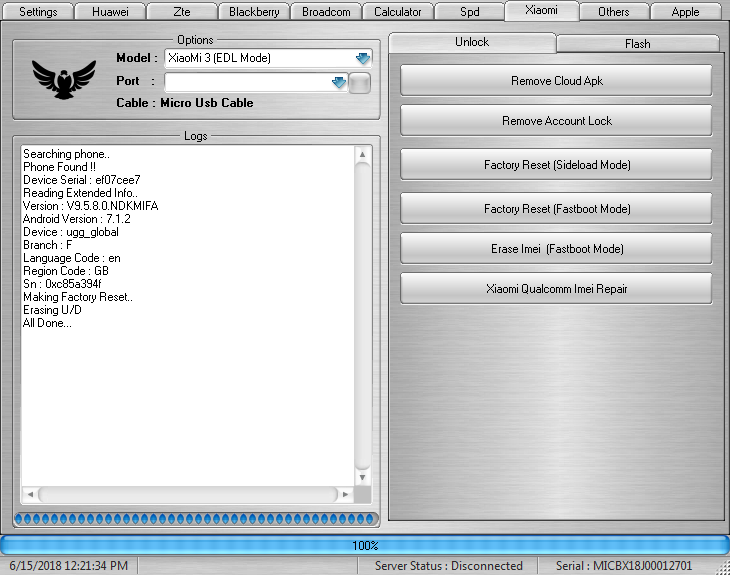Viewport: 730px width, 575px height.
Task: Click Remove Account Lock button
Action: [556, 121]
